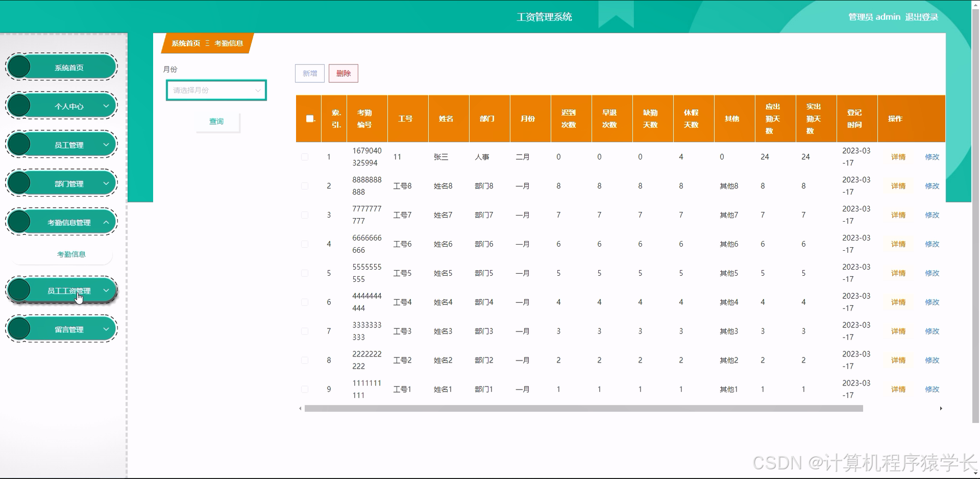Click the 迟到次数 column header
Viewport: 980px width, 479px height.
[x=571, y=118]
